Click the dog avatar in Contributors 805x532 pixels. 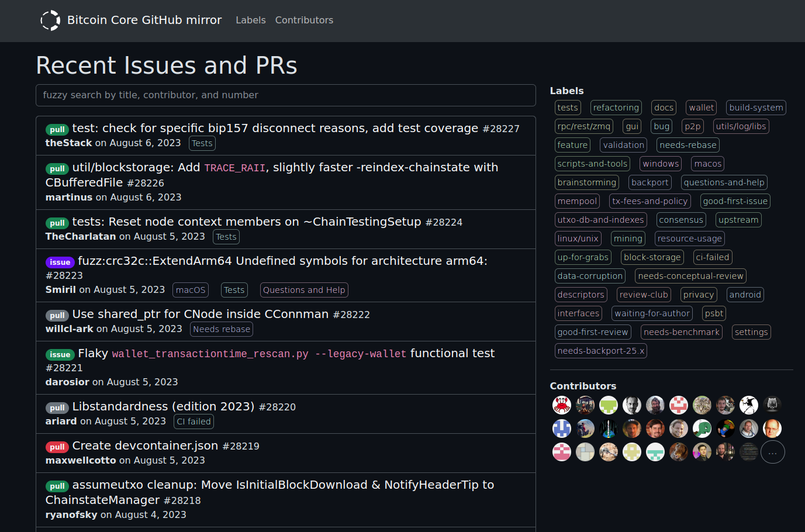[679, 452]
